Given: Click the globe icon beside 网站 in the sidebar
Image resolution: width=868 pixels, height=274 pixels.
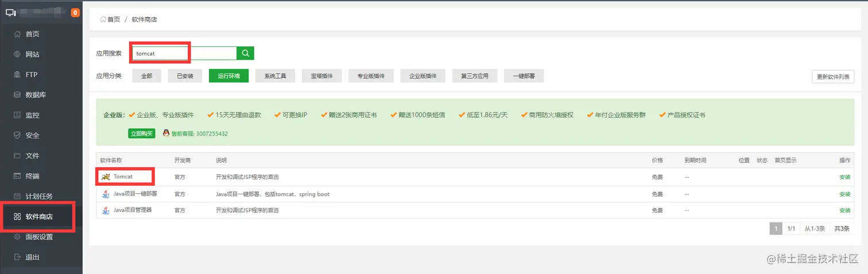Looking at the screenshot, I should point(17,54).
